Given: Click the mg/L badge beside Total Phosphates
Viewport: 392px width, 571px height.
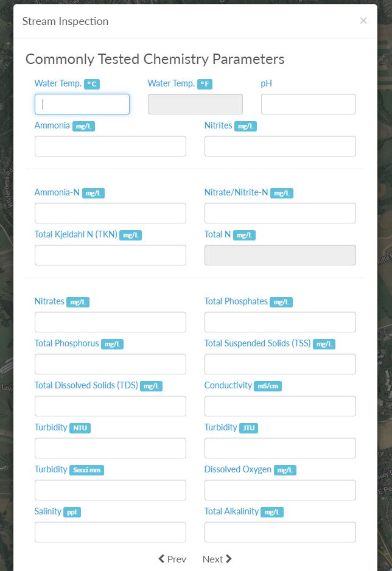Looking at the screenshot, I should pos(281,303).
